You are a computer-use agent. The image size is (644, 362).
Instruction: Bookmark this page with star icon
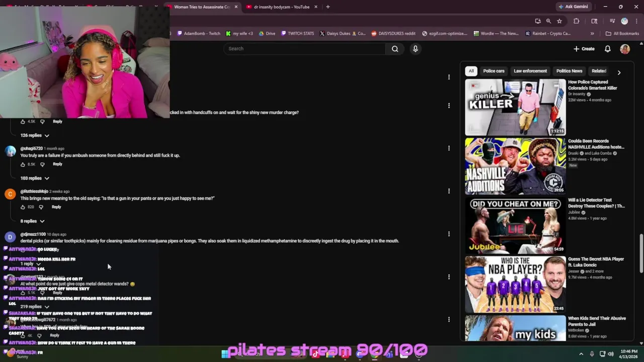pyautogui.click(x=559, y=21)
